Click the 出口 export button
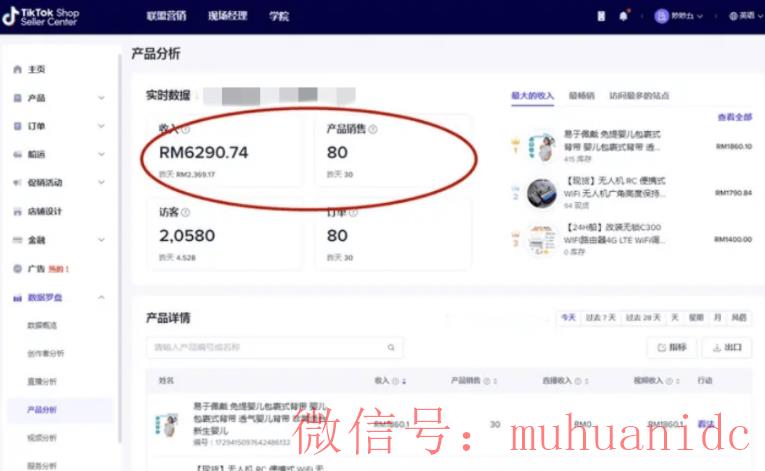 [x=727, y=347]
